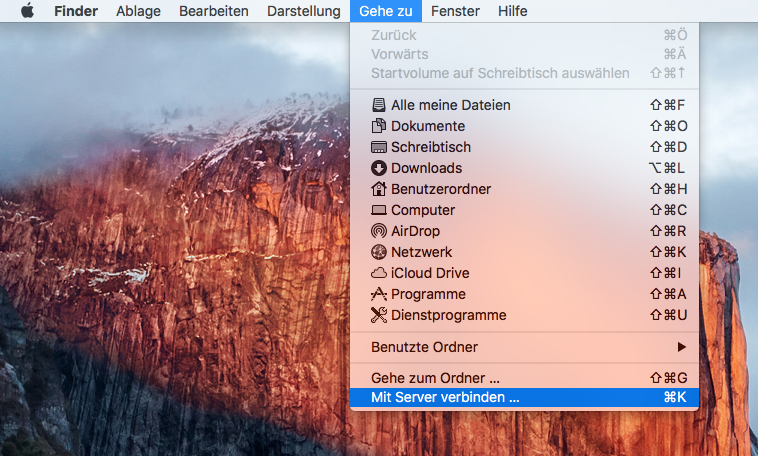Open the Hilfe menu

coord(512,11)
